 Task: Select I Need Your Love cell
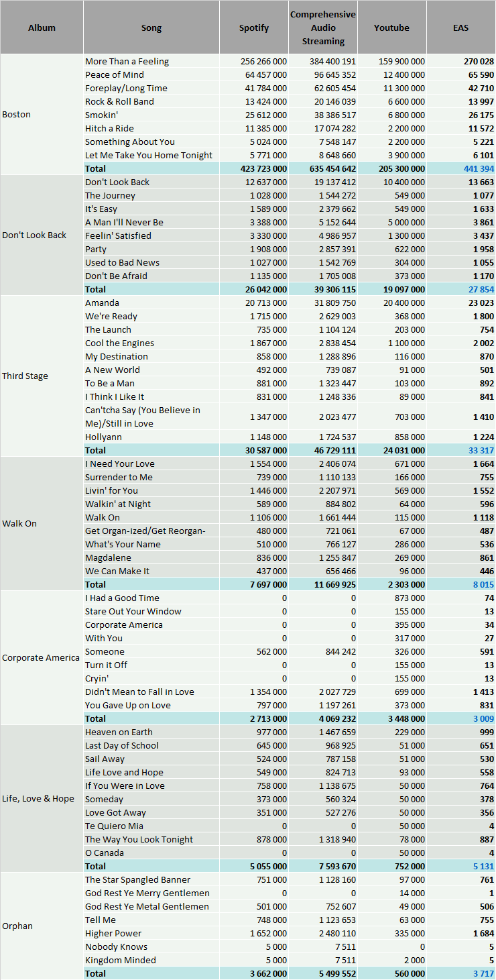[151, 464]
